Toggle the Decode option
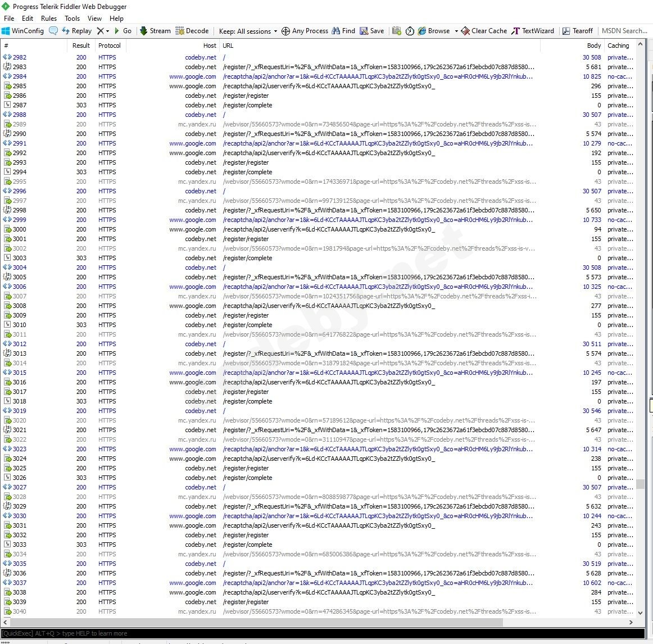Image resolution: width=653 pixels, height=644 pixels. pos(192,31)
